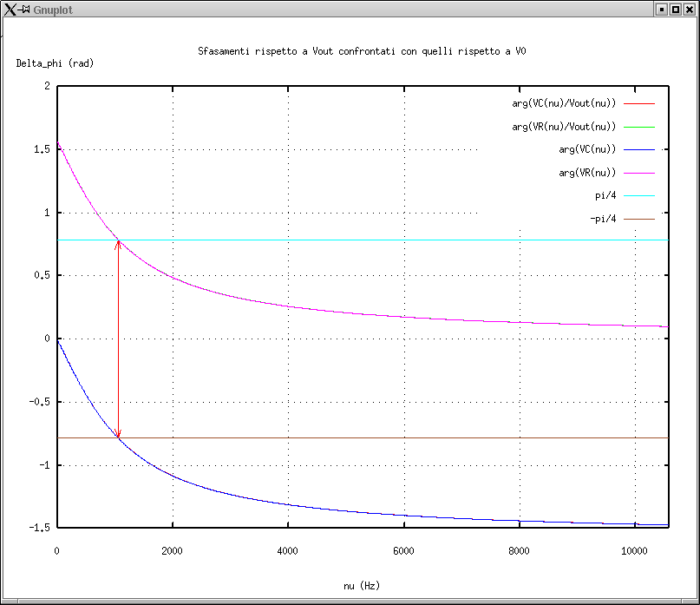
Task: Click the lower red arrowhead on plot
Action: point(119,434)
